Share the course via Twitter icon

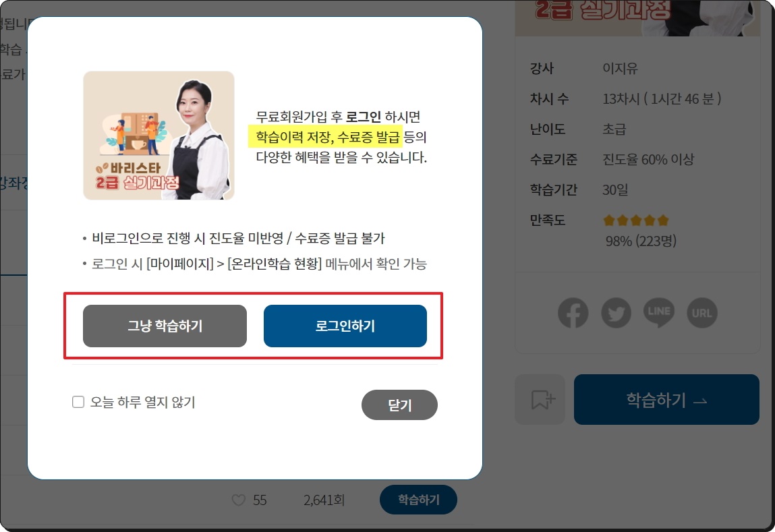616,313
